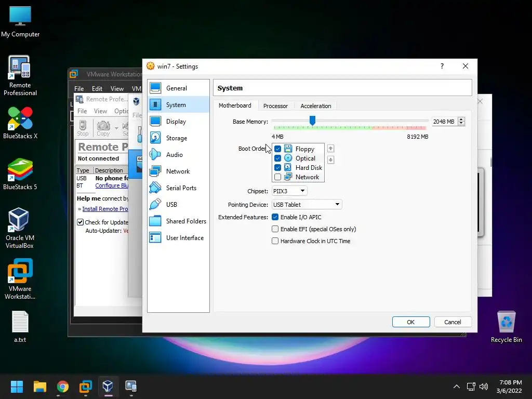Viewport: 532px width, 399px height.
Task: Click the Network icon in boot order list
Action: pyautogui.click(x=288, y=177)
